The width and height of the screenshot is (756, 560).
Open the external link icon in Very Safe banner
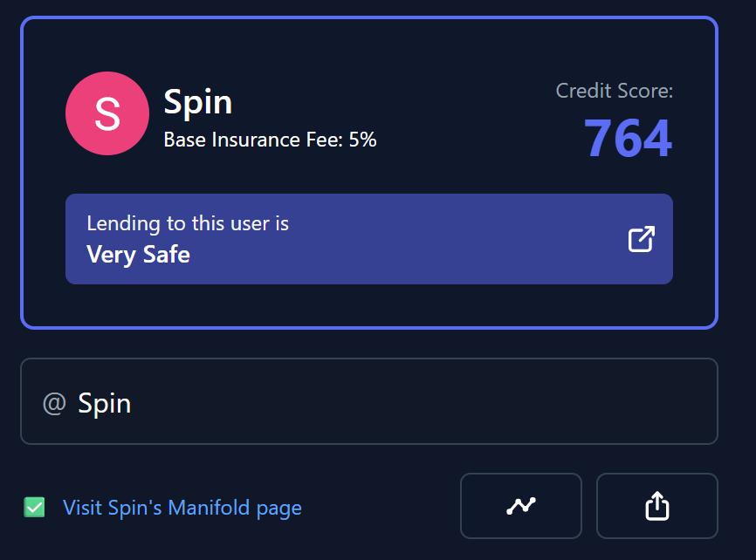click(642, 239)
